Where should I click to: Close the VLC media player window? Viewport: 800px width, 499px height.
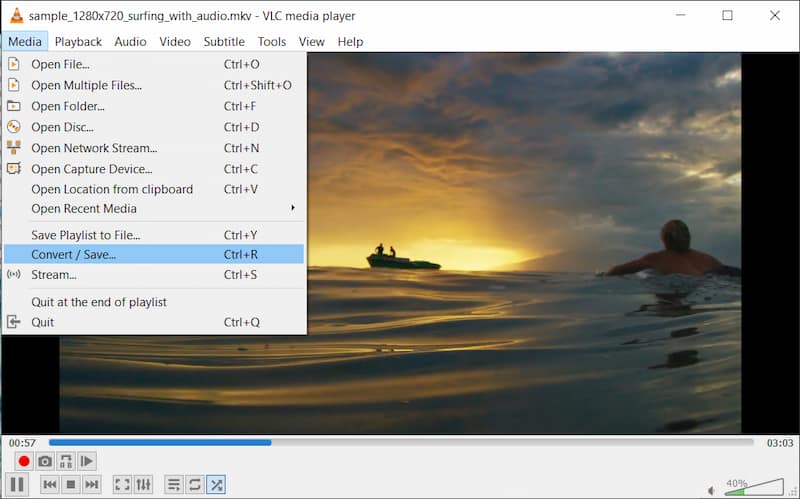click(774, 15)
